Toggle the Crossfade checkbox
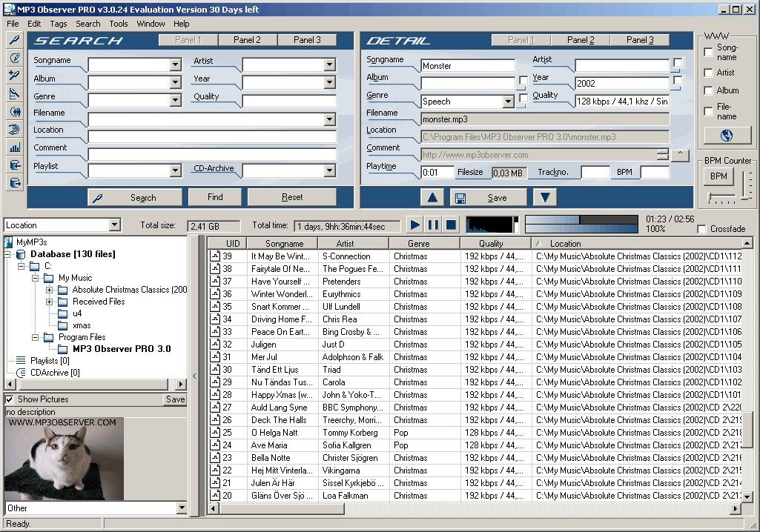The height and width of the screenshot is (532, 760). point(701,229)
